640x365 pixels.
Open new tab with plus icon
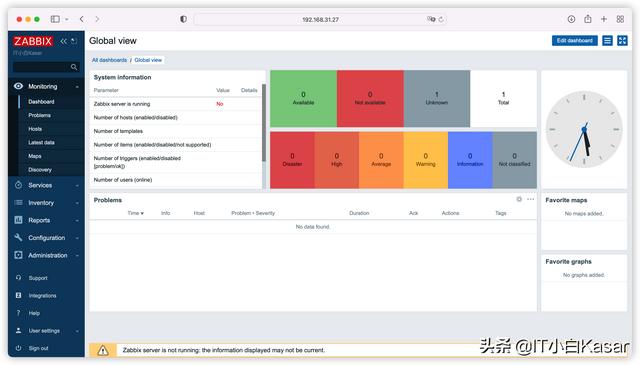(604, 19)
